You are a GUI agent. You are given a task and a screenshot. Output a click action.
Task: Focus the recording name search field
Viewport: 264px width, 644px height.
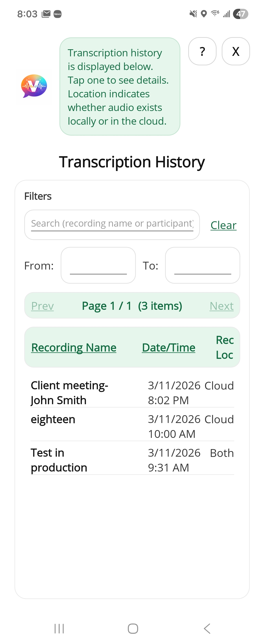pyautogui.click(x=112, y=224)
